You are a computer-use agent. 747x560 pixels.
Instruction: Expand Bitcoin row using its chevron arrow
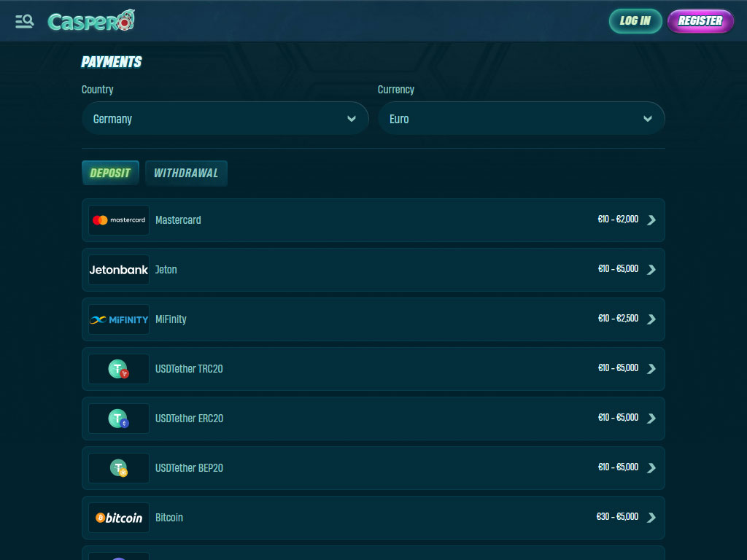(x=651, y=518)
